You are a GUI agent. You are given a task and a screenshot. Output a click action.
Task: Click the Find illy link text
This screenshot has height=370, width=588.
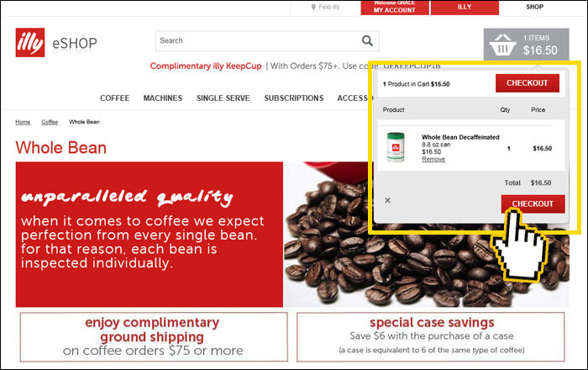point(329,7)
